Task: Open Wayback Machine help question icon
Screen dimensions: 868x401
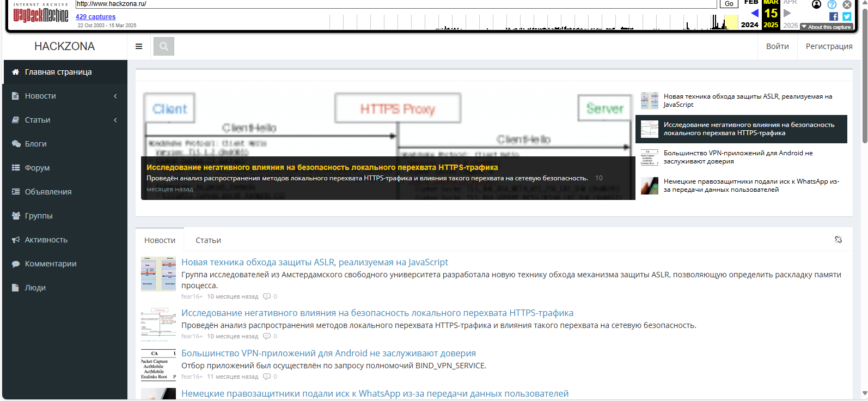Action: click(832, 4)
